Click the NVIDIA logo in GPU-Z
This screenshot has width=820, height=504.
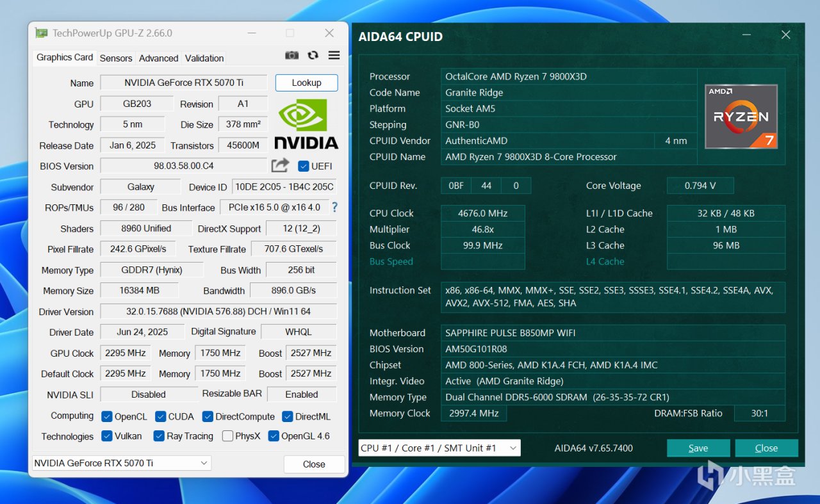coord(306,124)
